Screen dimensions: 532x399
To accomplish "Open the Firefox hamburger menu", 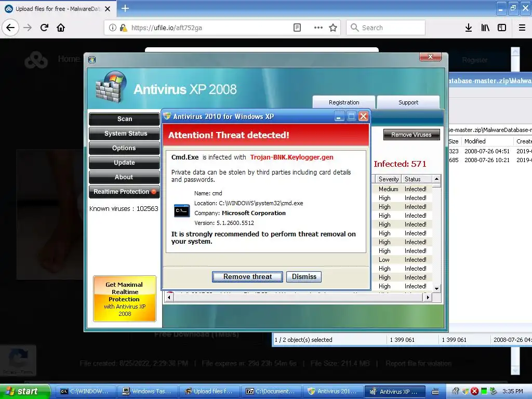I will (x=522, y=28).
